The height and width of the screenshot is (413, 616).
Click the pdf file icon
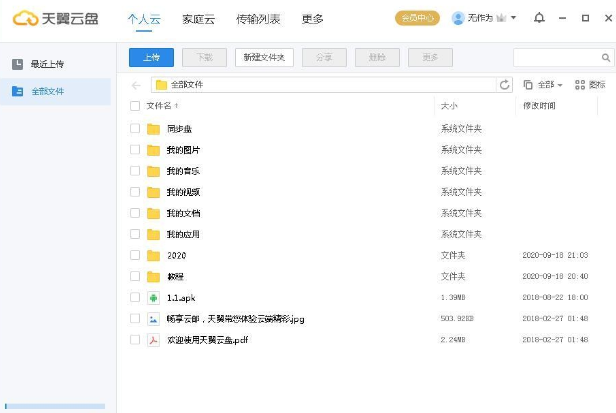tap(153, 340)
